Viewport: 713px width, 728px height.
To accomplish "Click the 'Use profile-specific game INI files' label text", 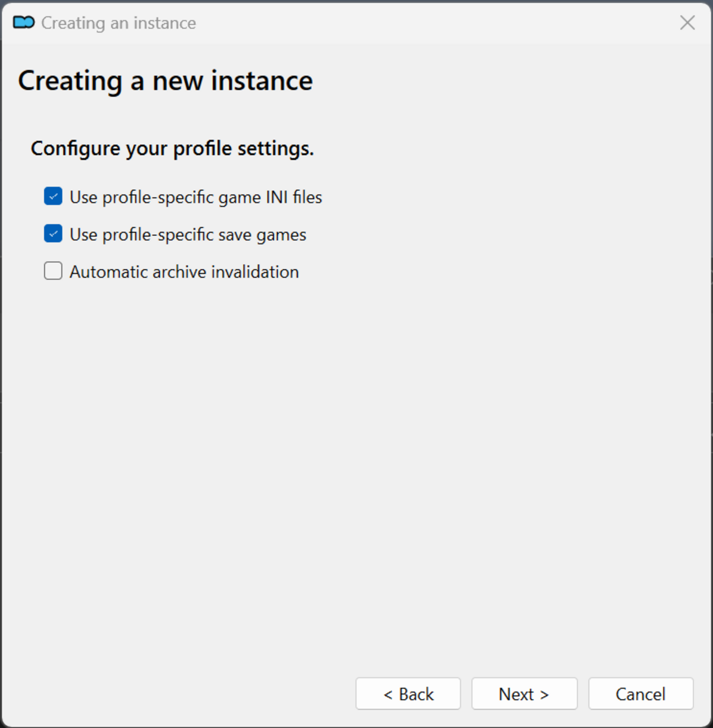I will tap(196, 197).
